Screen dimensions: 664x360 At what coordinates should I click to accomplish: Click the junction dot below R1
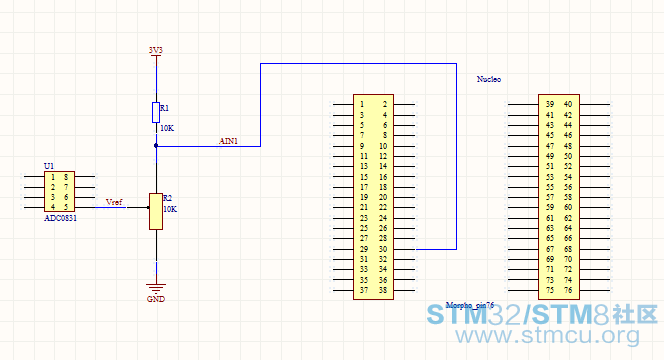[156, 146]
